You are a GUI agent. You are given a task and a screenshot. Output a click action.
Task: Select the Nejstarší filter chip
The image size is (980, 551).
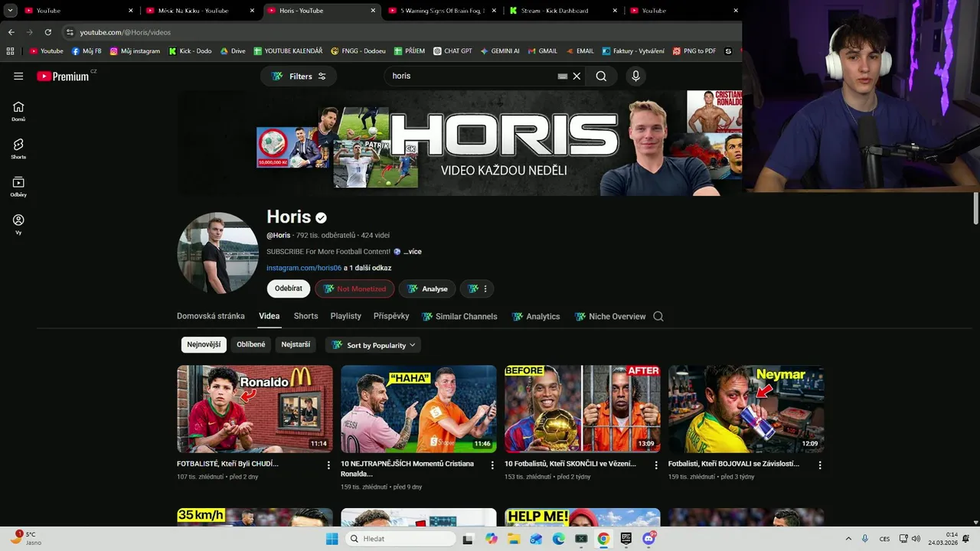point(296,344)
